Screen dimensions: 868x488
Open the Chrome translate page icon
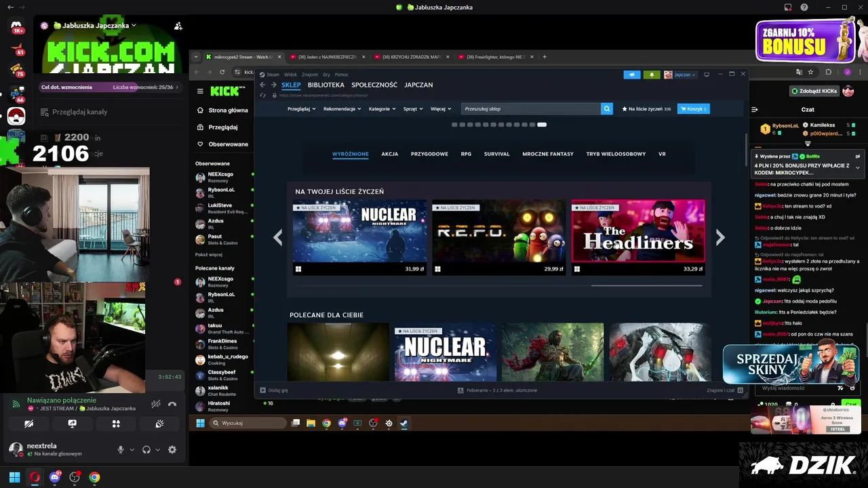800,72
